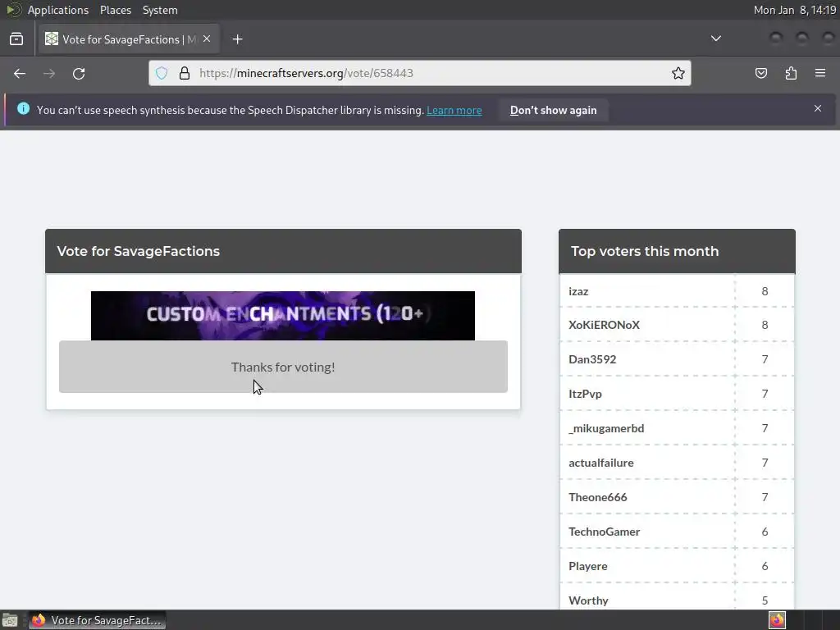
Task: Click the URL address field
Action: click(420, 73)
